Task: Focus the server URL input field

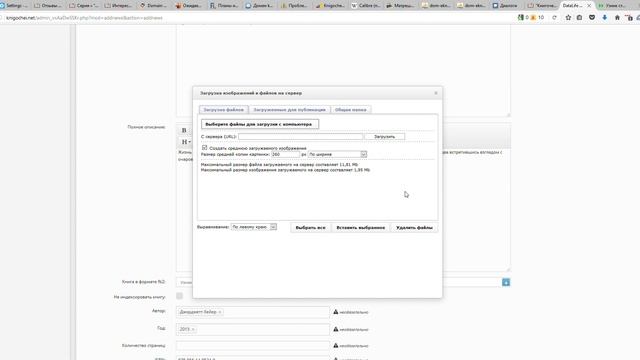Action: (x=300, y=137)
